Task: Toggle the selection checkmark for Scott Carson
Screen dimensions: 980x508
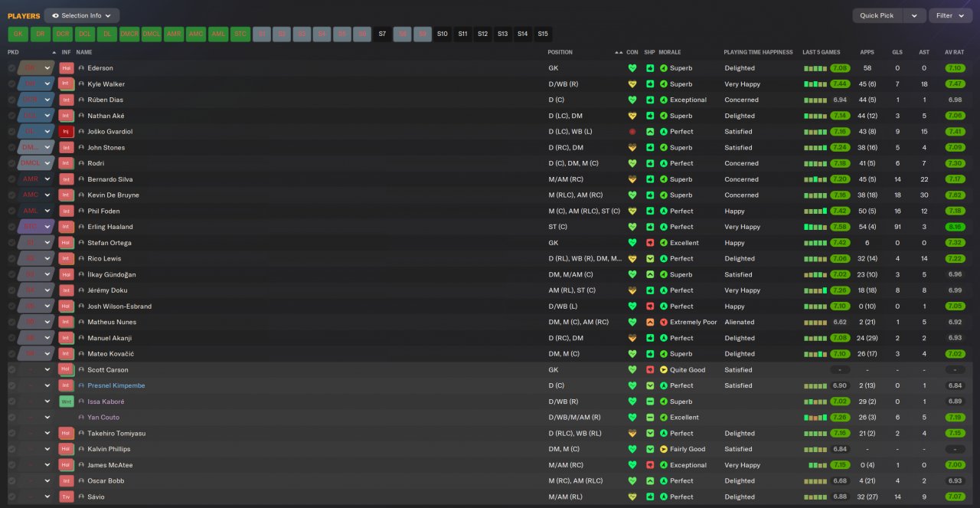Action: coord(11,370)
